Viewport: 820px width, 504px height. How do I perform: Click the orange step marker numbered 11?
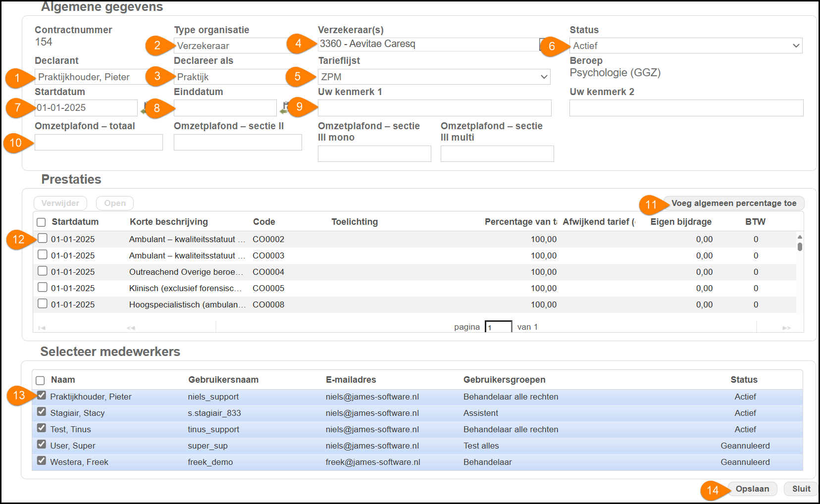point(651,204)
